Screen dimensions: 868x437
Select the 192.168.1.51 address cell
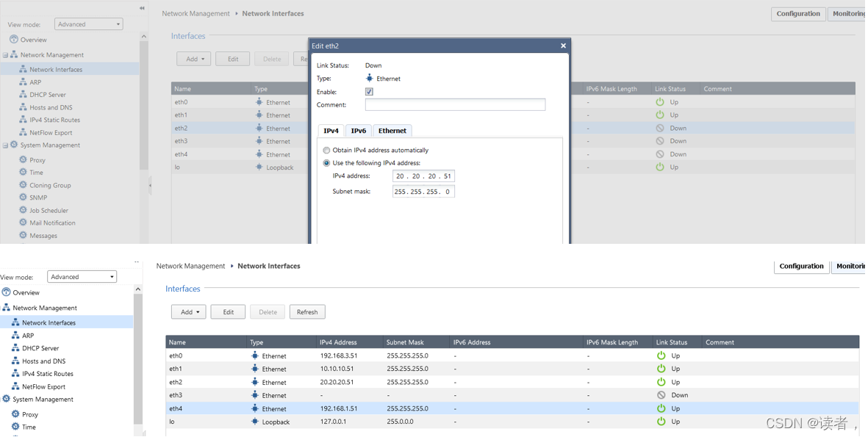point(339,408)
